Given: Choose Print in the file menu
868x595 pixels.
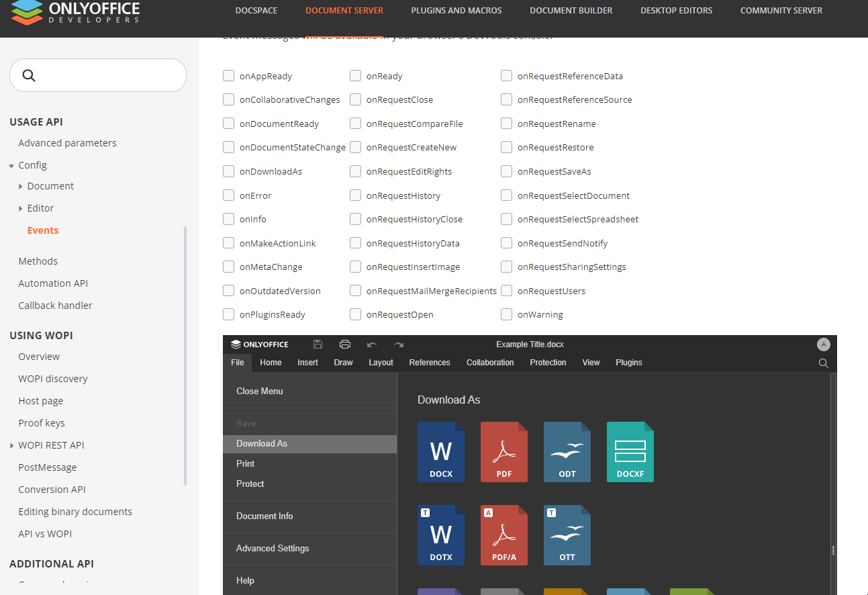Looking at the screenshot, I should click(x=310, y=464).
